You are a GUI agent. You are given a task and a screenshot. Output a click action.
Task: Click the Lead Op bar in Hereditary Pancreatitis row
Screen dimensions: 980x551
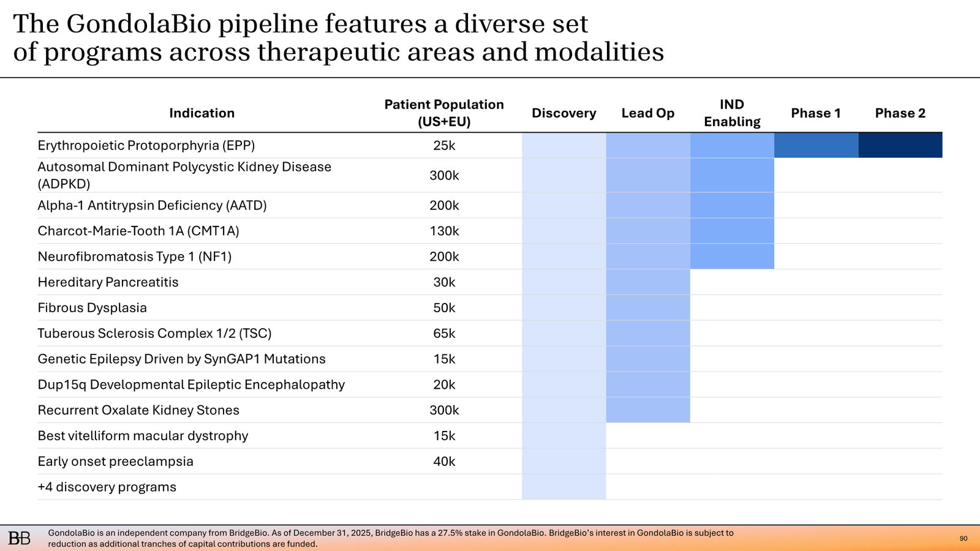(648, 282)
